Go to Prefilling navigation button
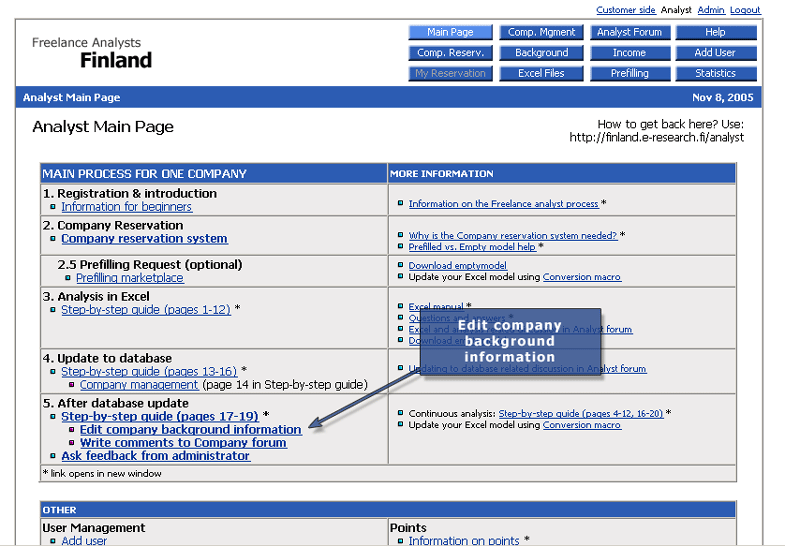Screen dimensions: 785x547 click(629, 74)
